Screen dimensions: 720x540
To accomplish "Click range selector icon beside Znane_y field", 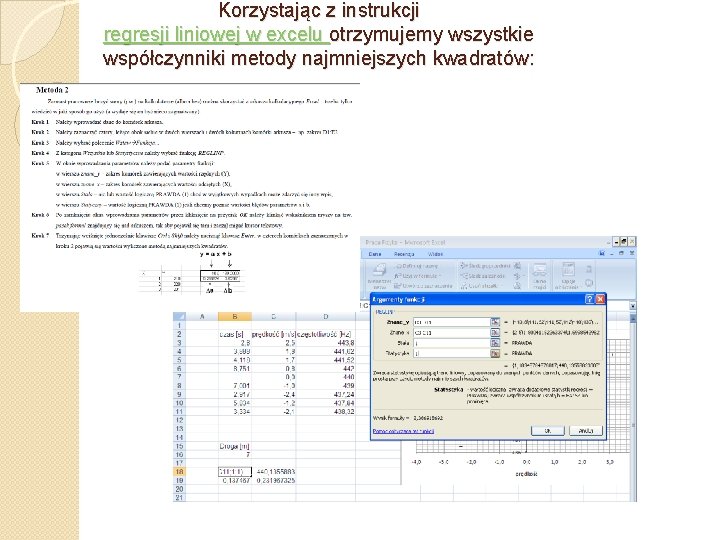I will tap(495, 322).
